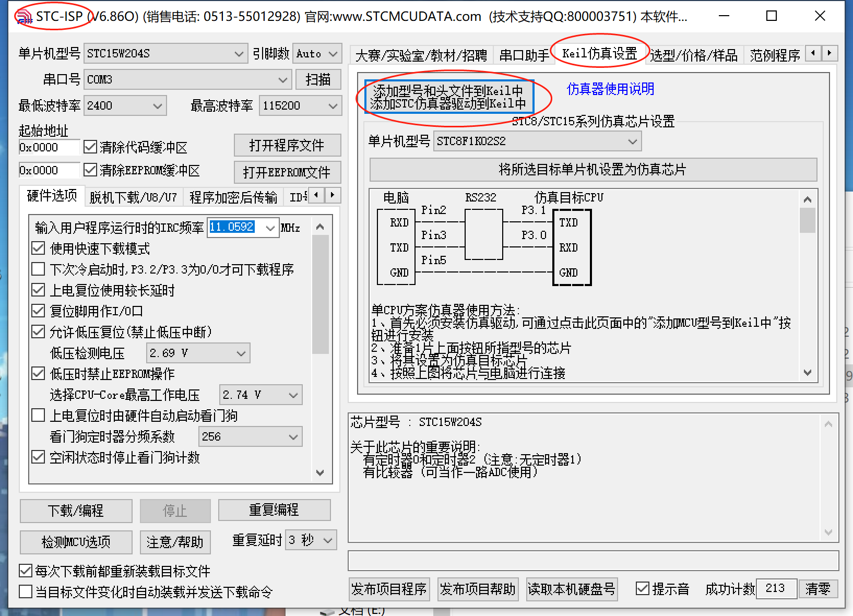Viewport: 853px width, 616px height.
Task: Switch to 串口助手 tab
Action: click(524, 55)
